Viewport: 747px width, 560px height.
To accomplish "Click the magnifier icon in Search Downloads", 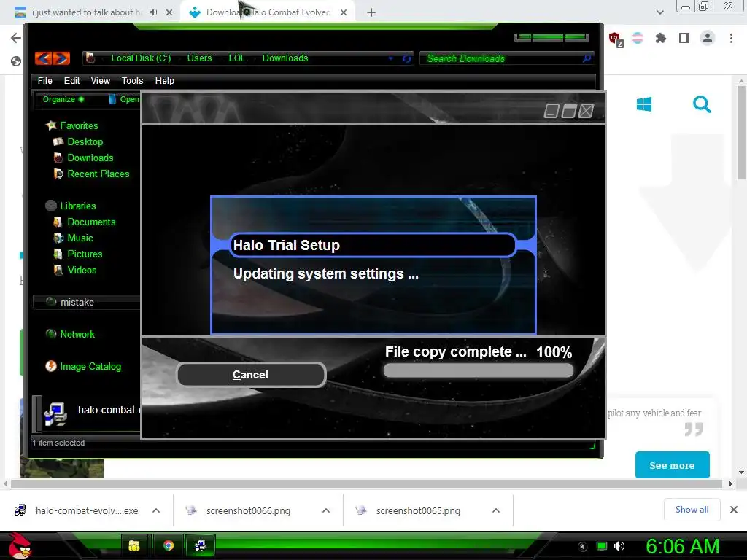I will (x=587, y=58).
